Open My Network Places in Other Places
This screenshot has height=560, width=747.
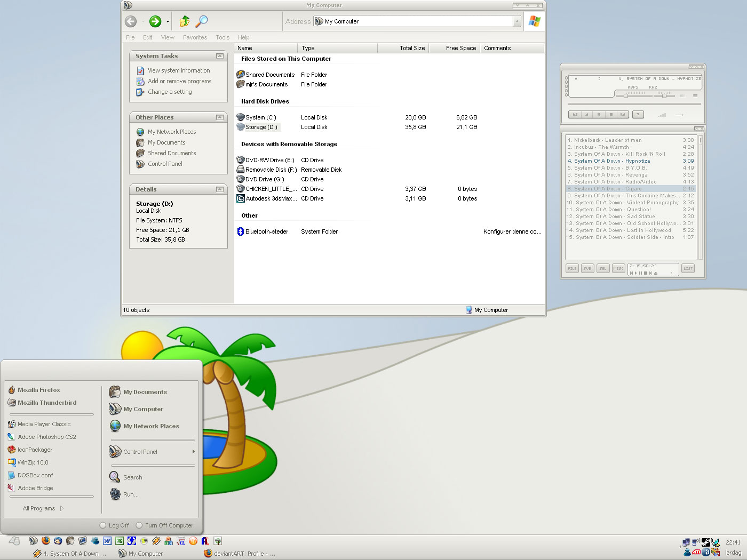172,132
